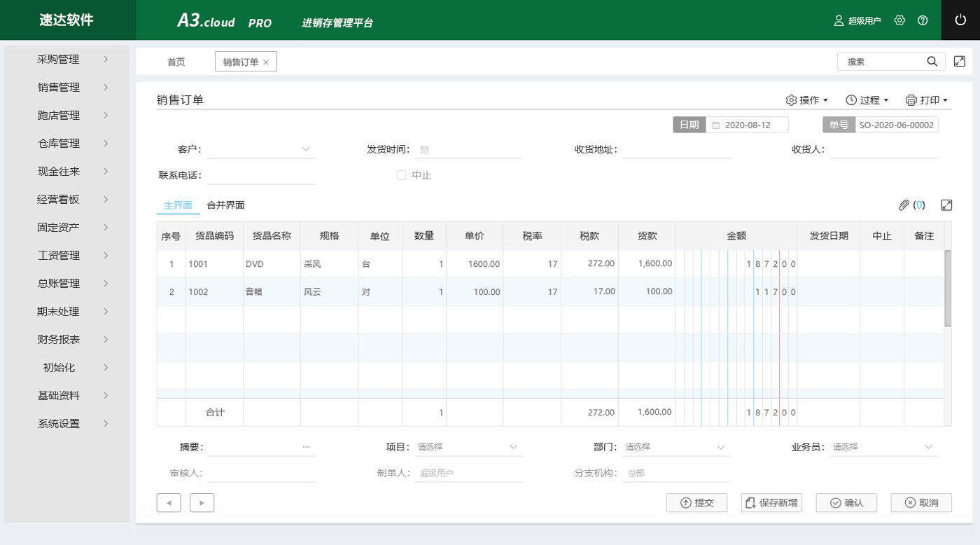Viewport: 980px width, 545px height.
Task: Open settings gear in top bar
Action: click(900, 20)
